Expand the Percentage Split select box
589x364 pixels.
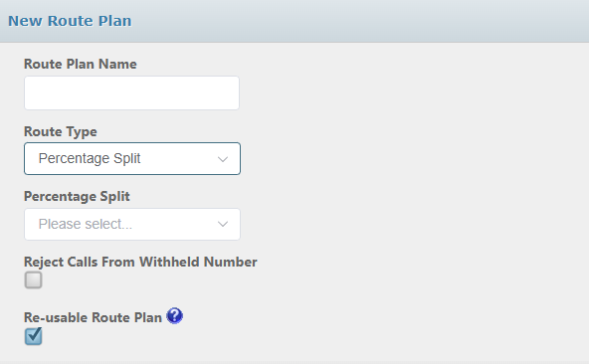tap(132, 224)
